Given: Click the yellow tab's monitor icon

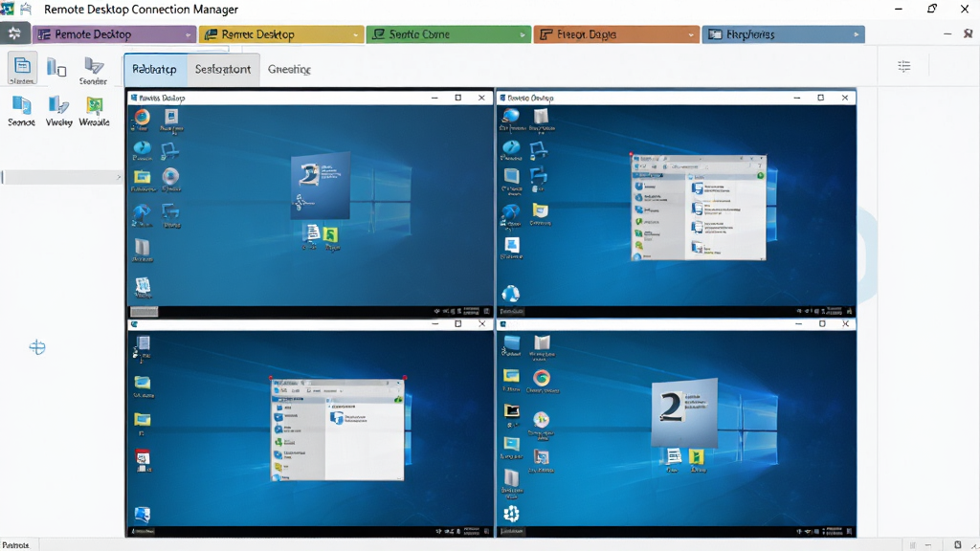Looking at the screenshot, I should [x=212, y=34].
